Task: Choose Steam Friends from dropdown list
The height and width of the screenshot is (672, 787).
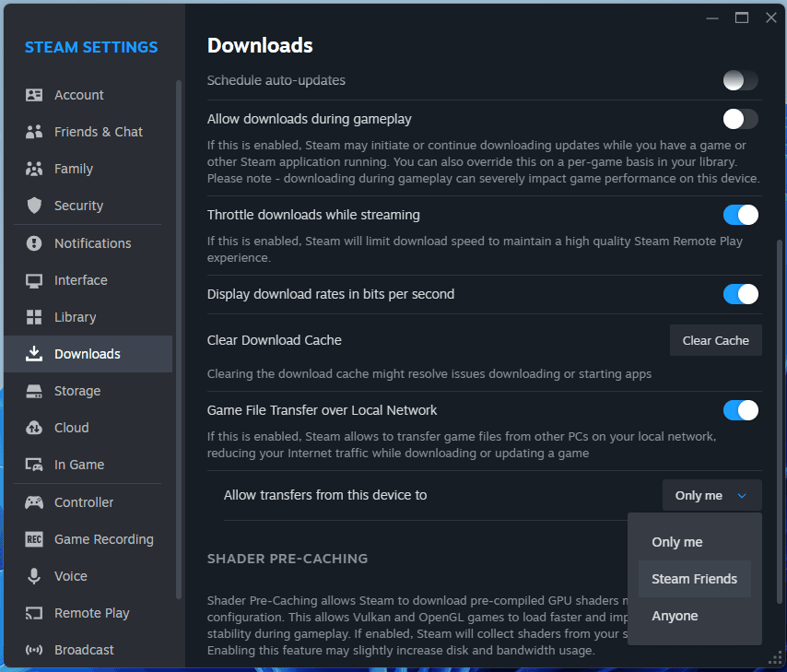Action: click(694, 579)
